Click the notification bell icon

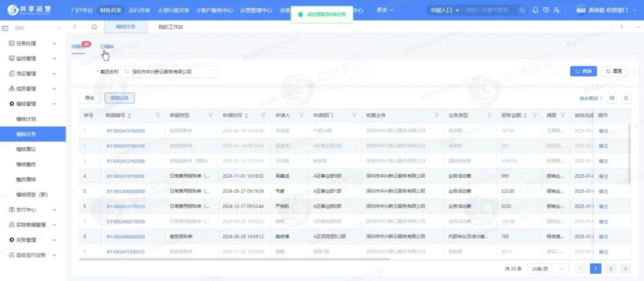(535, 10)
